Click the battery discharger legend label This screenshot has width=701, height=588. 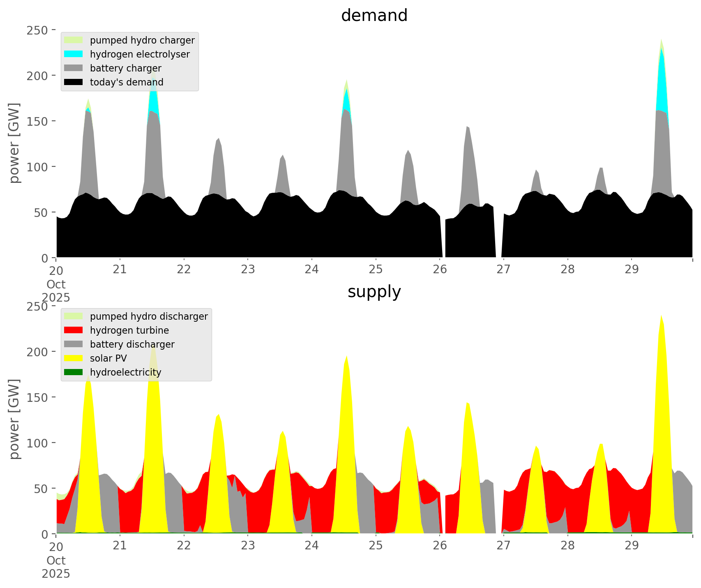click(x=132, y=344)
